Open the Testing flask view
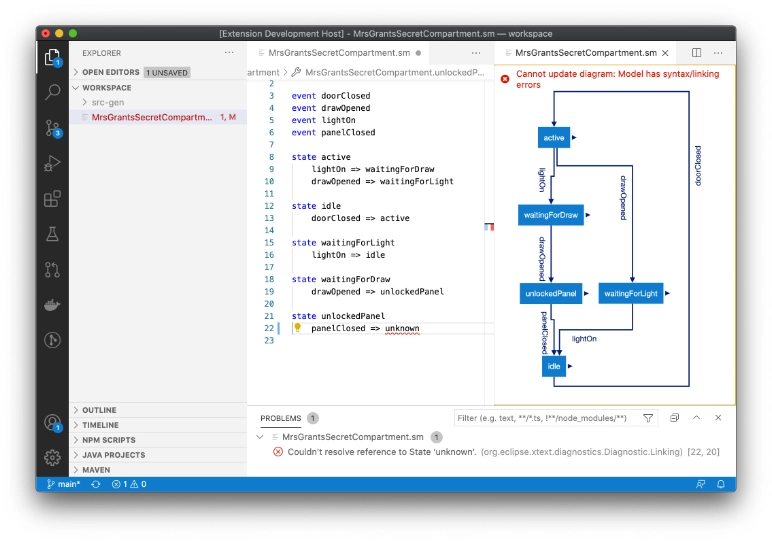772x542 pixels. pyautogui.click(x=52, y=234)
